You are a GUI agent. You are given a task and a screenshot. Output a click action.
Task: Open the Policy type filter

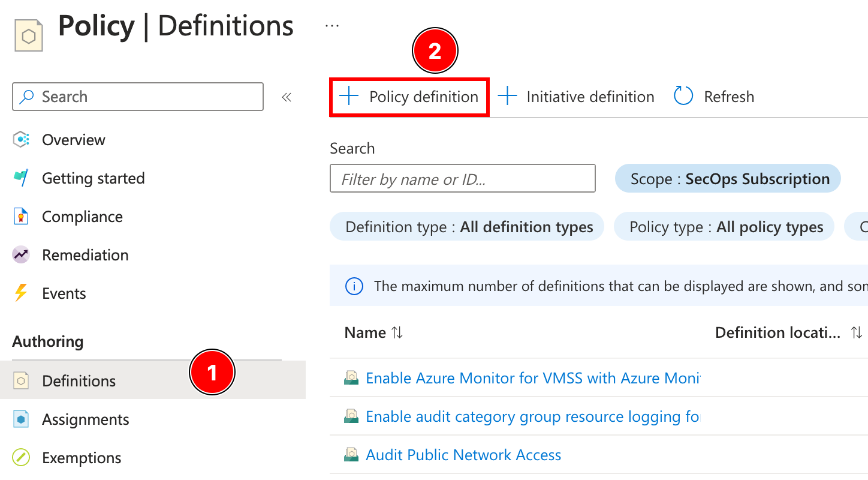coord(724,226)
